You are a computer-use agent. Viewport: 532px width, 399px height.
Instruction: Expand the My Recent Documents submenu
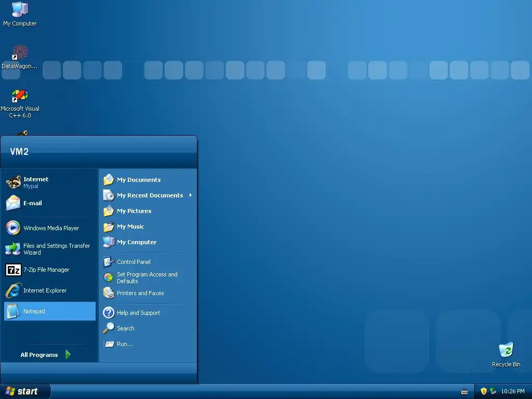tap(148, 195)
